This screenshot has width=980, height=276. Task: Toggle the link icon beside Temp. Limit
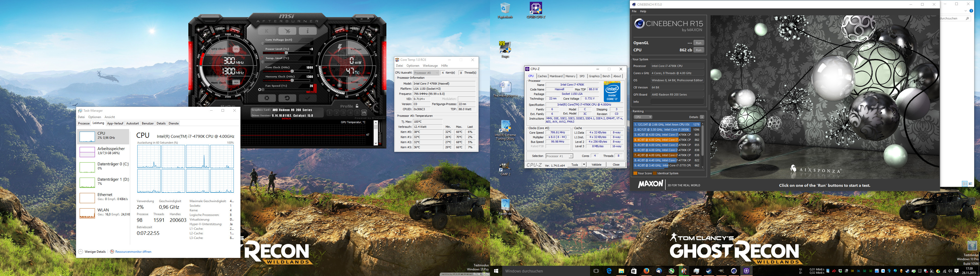(x=261, y=58)
